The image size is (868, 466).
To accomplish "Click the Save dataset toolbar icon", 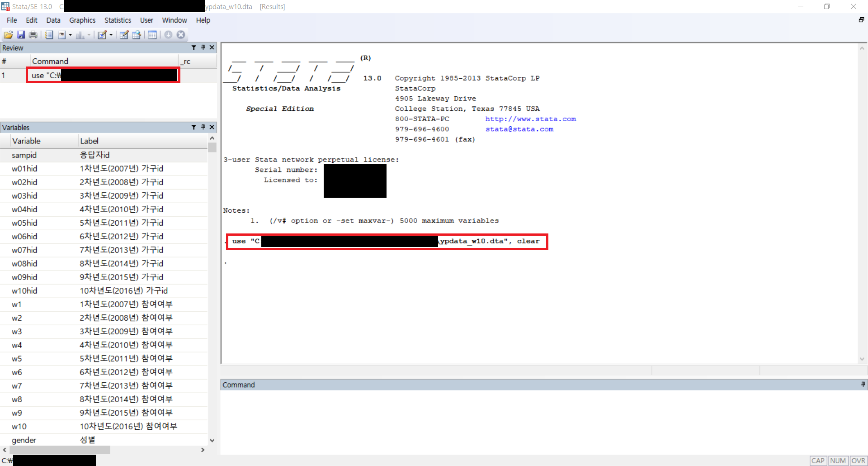I will click(21, 35).
